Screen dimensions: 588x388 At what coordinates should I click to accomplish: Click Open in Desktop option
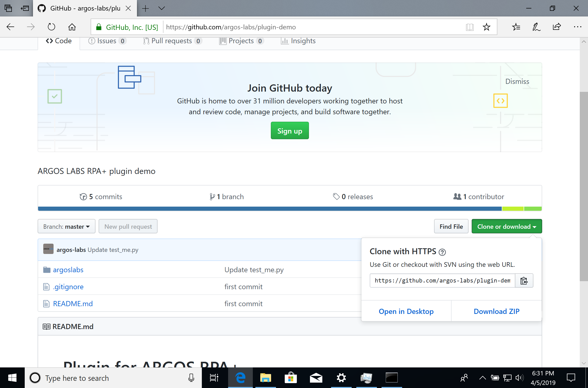[406, 311]
